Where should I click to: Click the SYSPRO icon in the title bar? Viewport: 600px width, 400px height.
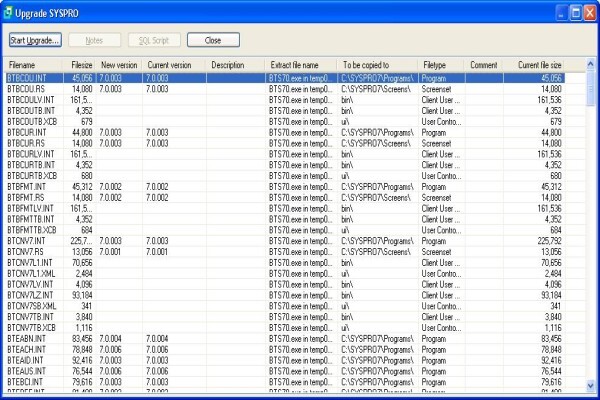pos(8,13)
